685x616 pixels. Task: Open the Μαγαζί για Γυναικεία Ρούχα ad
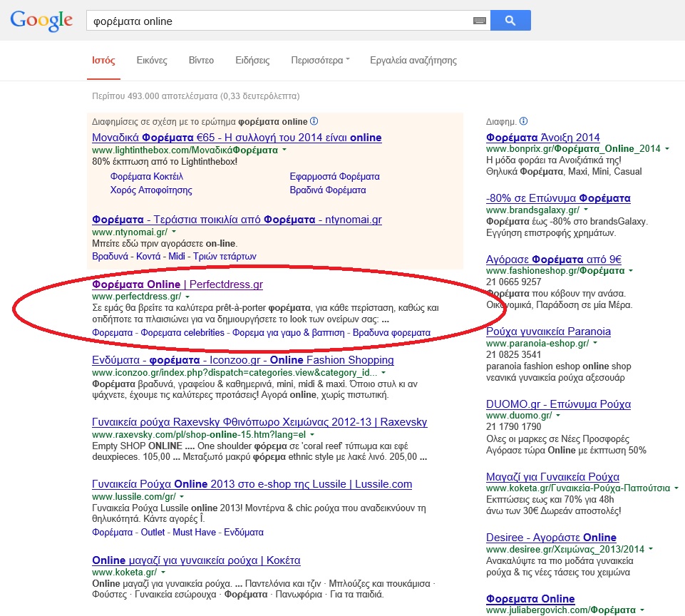point(552,477)
